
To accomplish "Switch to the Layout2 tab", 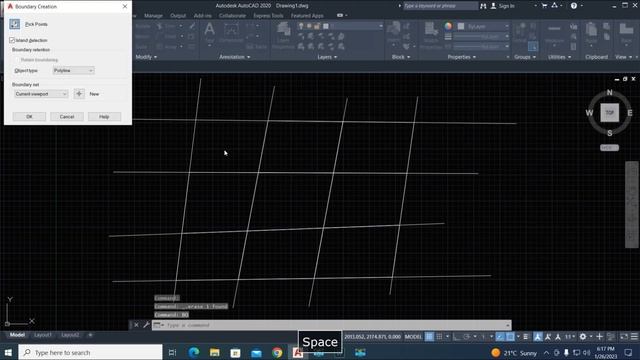I will tap(70, 335).
